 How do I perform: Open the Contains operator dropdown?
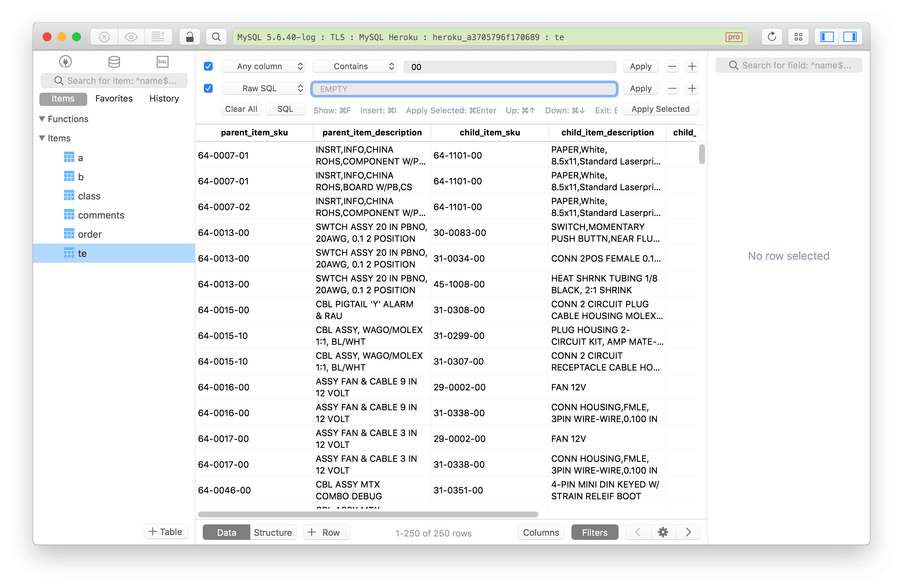tap(355, 66)
